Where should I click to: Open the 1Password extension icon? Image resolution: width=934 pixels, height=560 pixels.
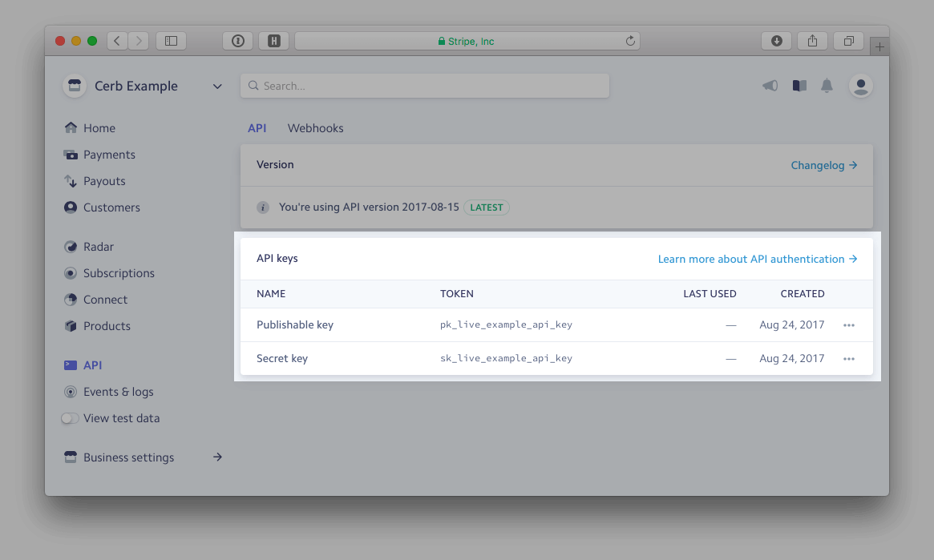(237, 41)
